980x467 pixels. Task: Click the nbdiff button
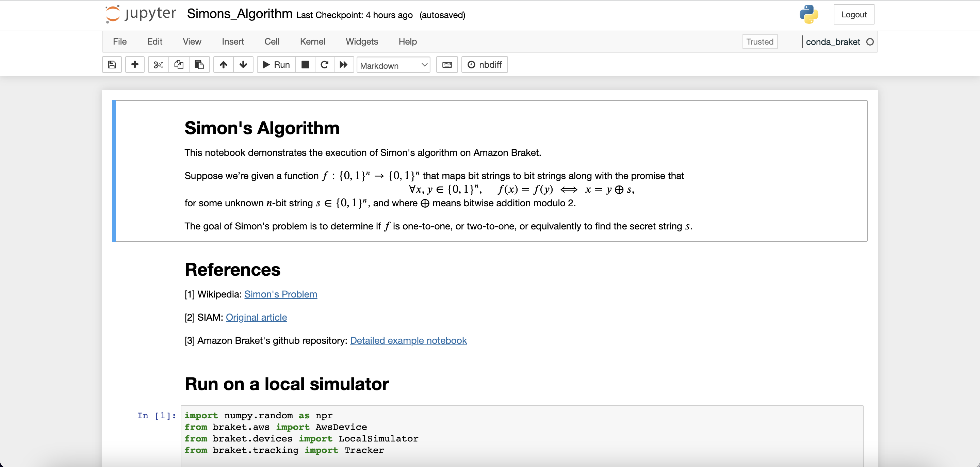[484, 65]
